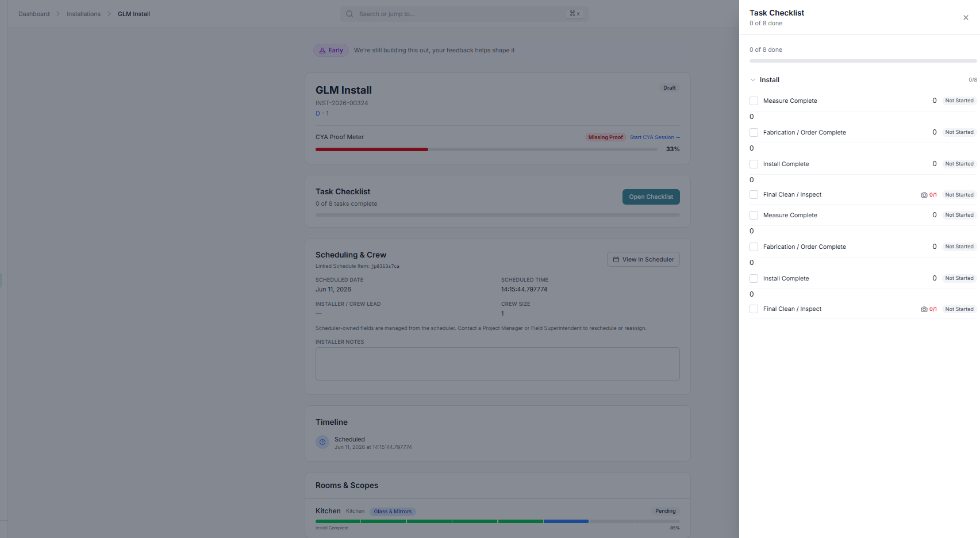Click the Command-K shortcut badge
Viewport: 980px width, 538px height.
click(x=575, y=14)
